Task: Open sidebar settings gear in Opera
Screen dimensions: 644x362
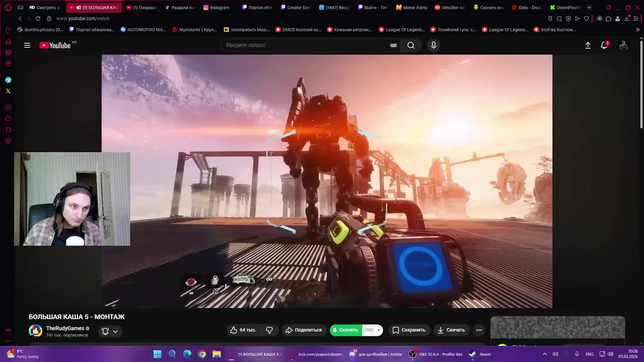Action: pyautogui.click(x=8, y=141)
